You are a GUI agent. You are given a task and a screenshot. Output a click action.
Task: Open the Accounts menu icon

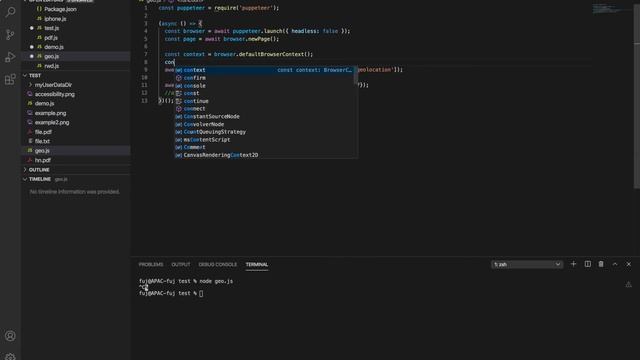(x=10, y=336)
